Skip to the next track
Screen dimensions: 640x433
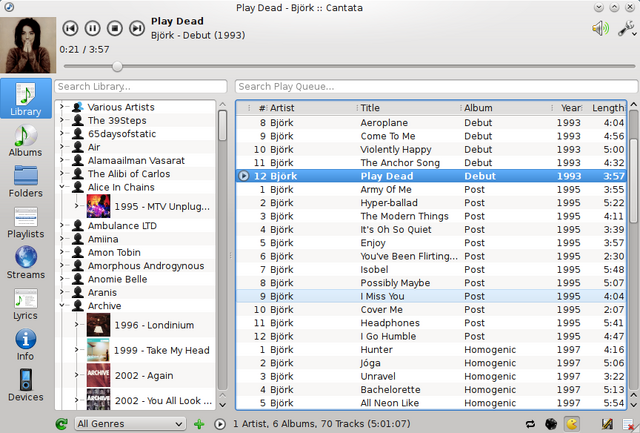pyautogui.click(x=137, y=28)
